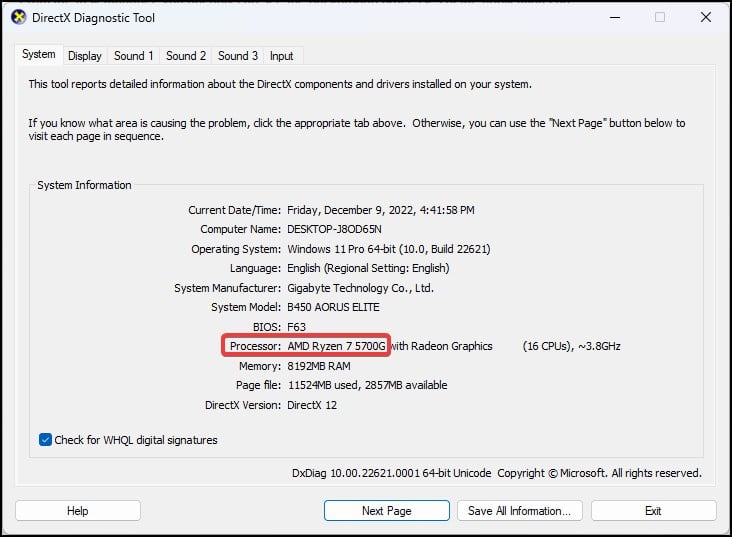Click the Windows 11 Pro 64-bit value
The image size is (732, 537).
pos(388,249)
